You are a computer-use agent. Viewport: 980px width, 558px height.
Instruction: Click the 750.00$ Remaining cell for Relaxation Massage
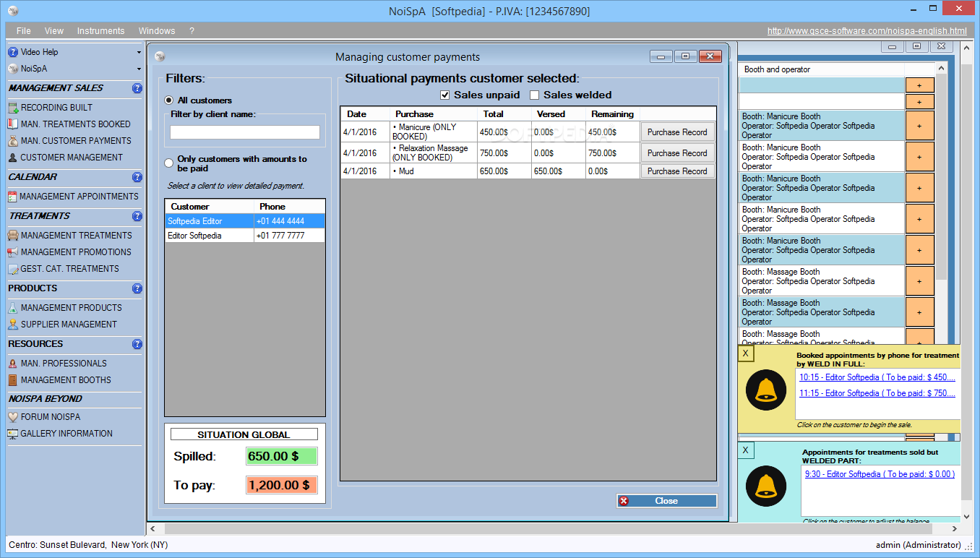point(612,153)
